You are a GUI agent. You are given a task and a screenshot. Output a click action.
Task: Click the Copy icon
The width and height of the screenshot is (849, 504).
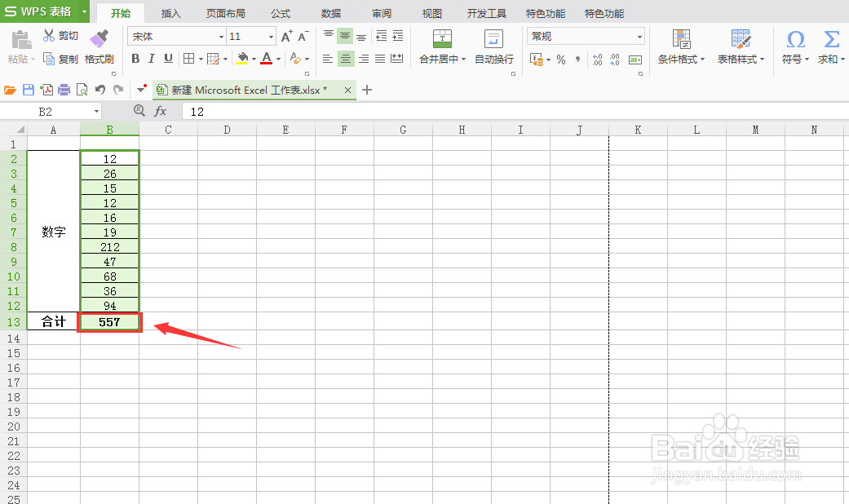coord(49,59)
